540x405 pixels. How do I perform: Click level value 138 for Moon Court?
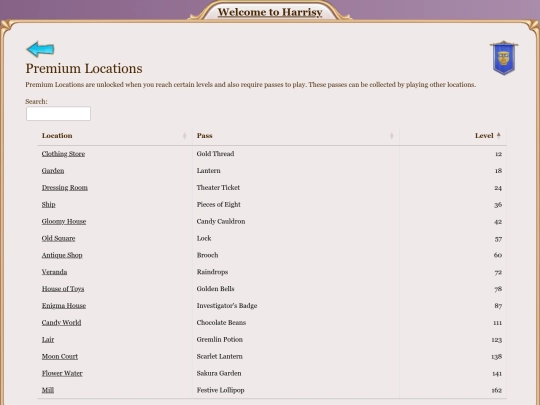pyautogui.click(x=497, y=356)
